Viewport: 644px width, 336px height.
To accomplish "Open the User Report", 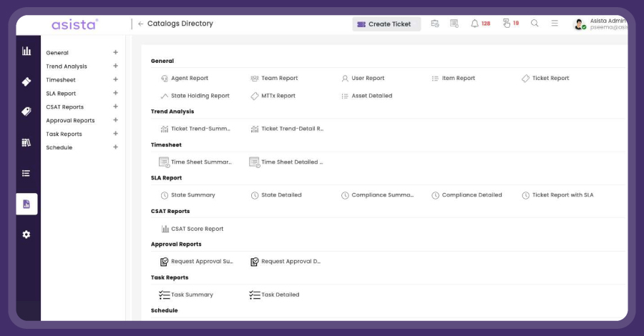I will (363, 78).
